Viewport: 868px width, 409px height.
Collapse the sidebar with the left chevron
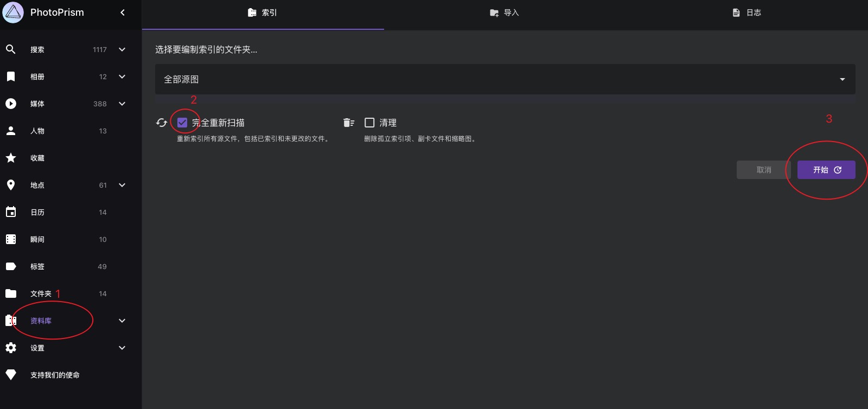123,12
